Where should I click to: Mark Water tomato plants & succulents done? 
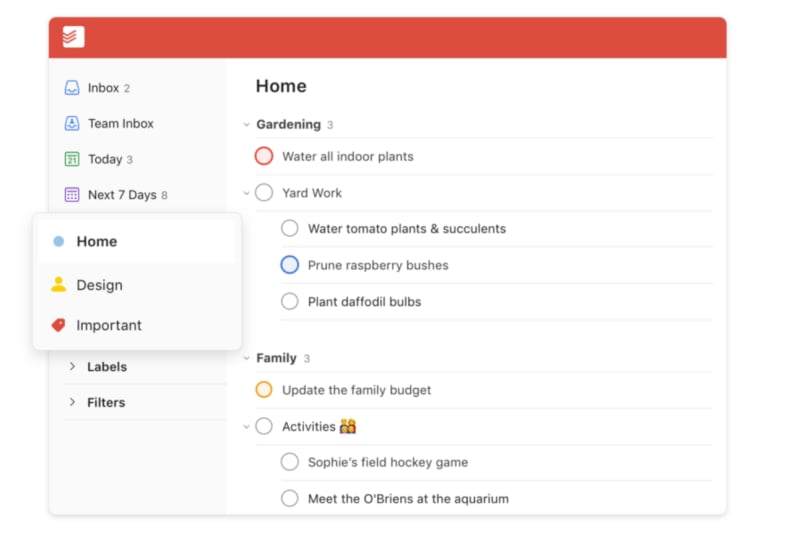point(290,229)
